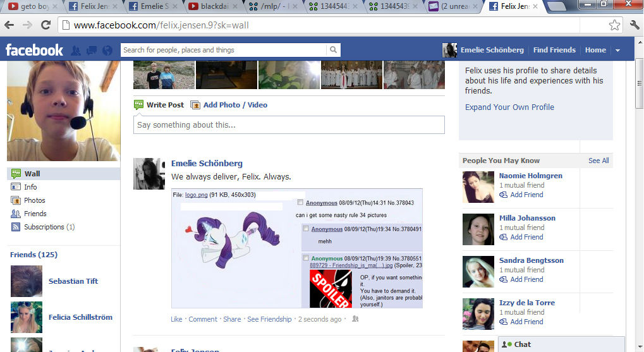Add Friend Naomie Holmgren

pyautogui.click(x=526, y=195)
